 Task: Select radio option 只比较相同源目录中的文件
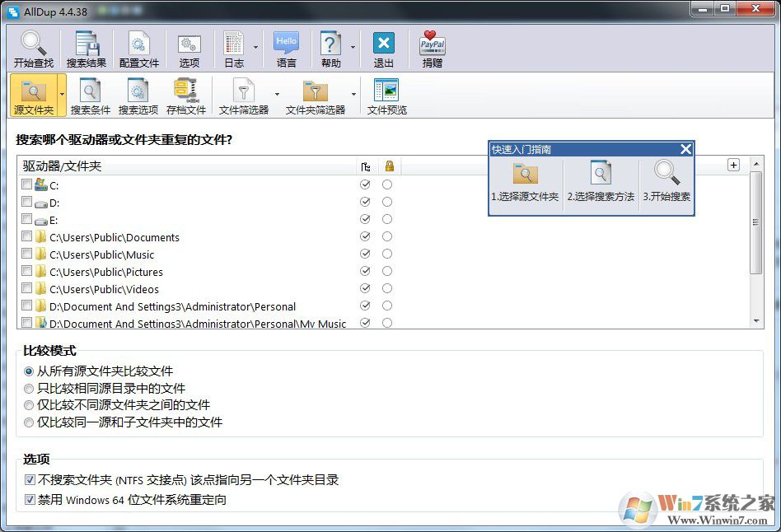coord(29,388)
